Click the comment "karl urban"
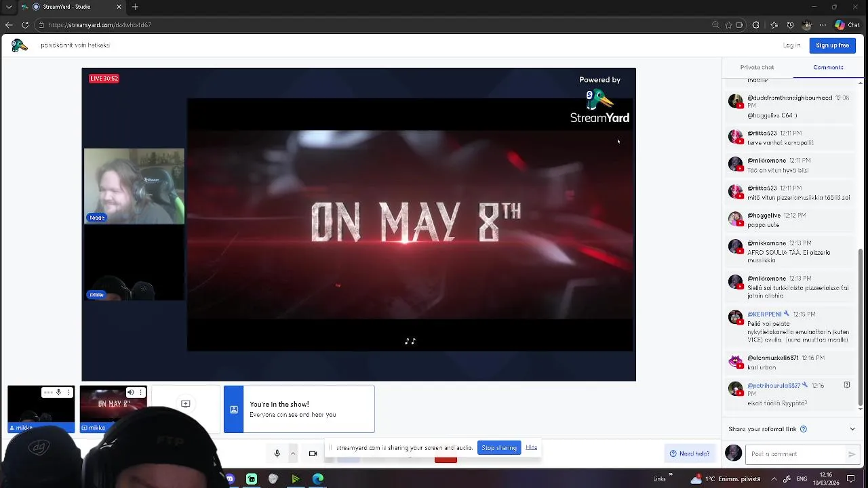This screenshot has width=868, height=488. pyautogui.click(x=762, y=367)
